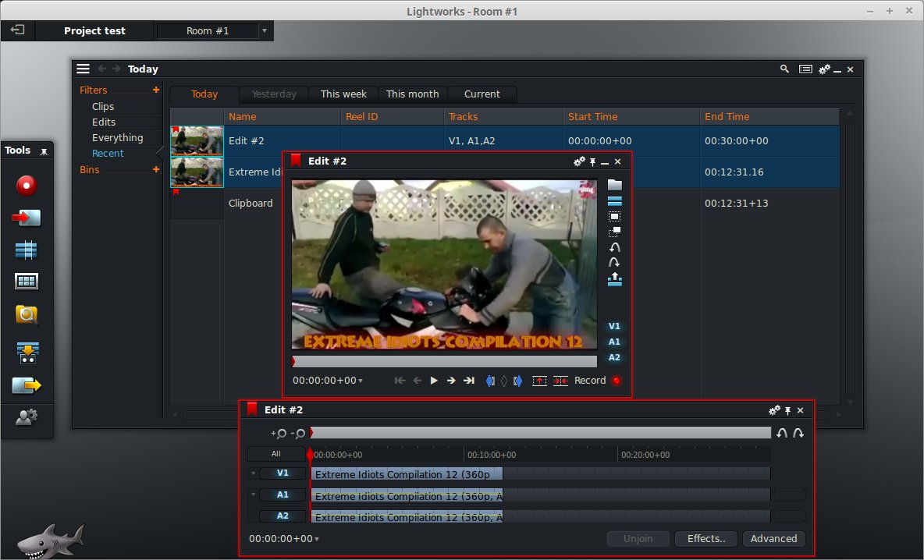Open the Import clips tool
The image size is (924, 560).
coord(27,218)
